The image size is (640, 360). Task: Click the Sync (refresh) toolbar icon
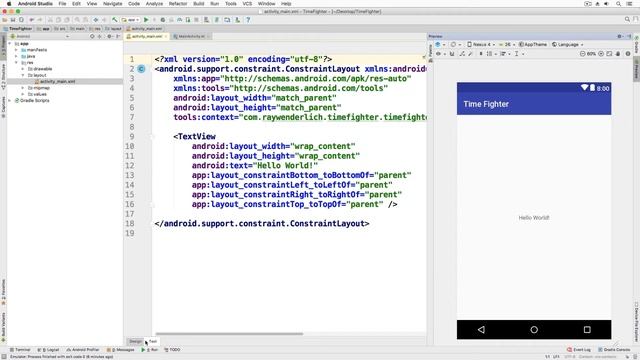(x=21, y=20)
